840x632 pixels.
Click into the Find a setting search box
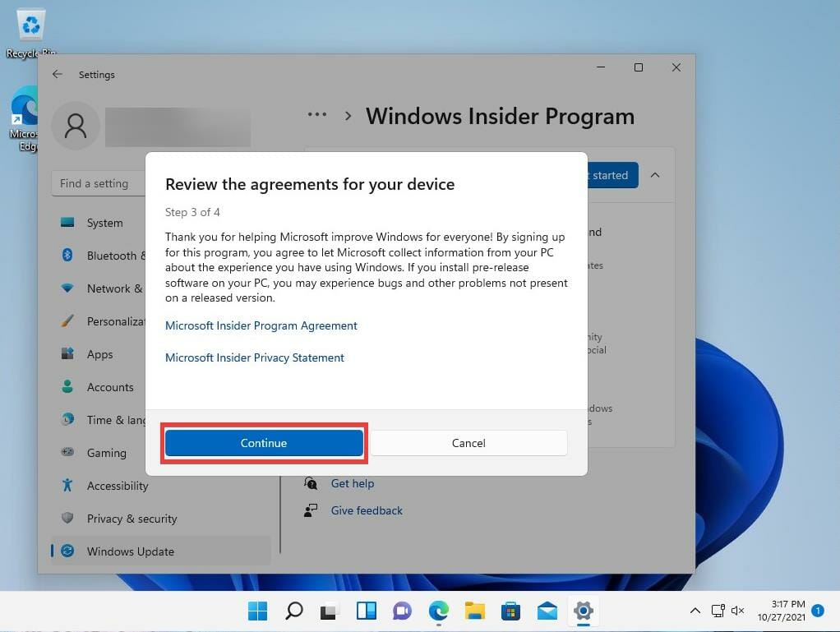click(99, 184)
